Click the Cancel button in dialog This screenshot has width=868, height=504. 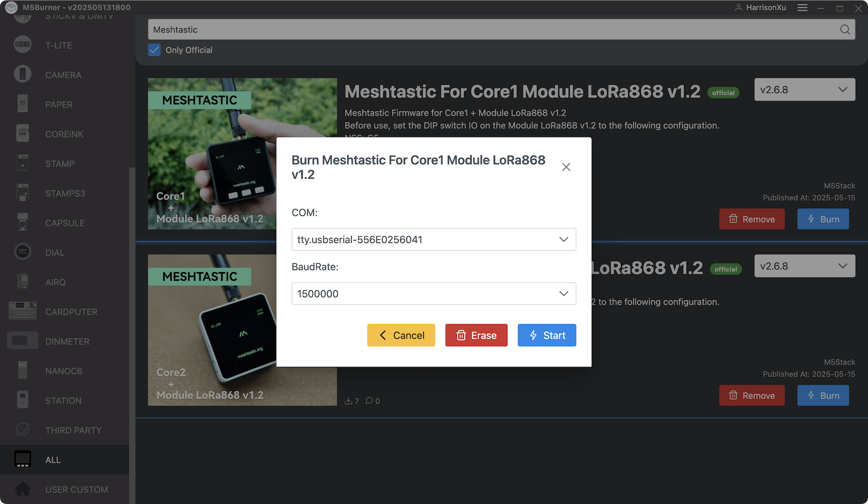[401, 335]
